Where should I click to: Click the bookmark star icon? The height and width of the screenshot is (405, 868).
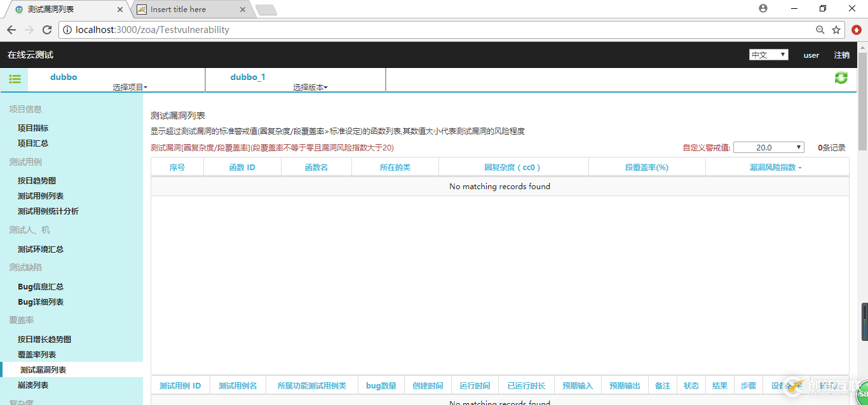pos(837,29)
